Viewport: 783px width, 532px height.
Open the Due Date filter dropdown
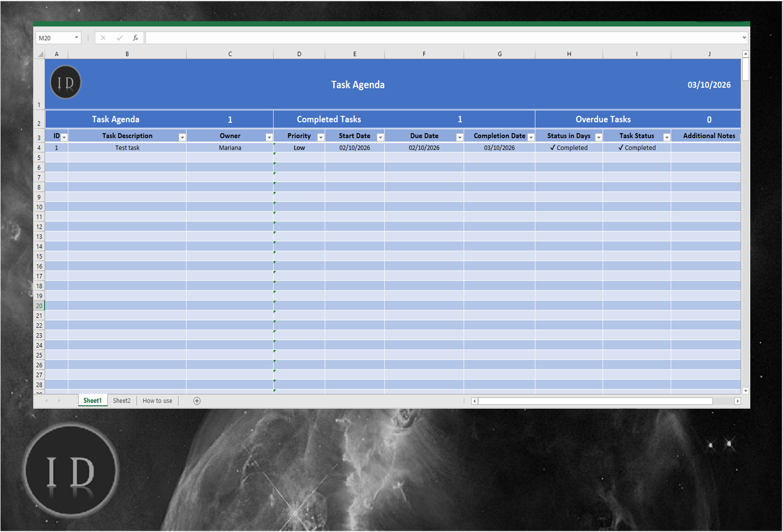[459, 137]
